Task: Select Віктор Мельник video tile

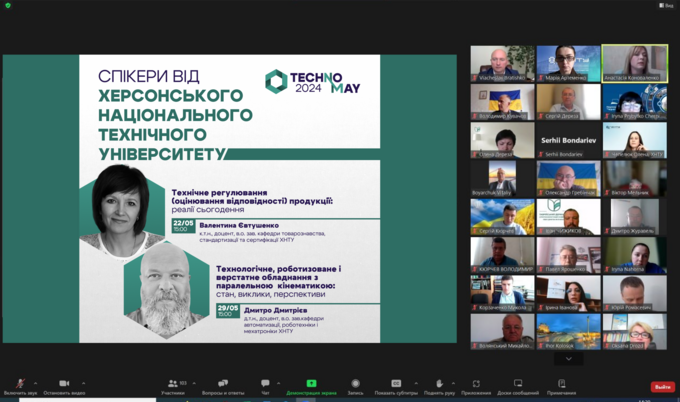Action: [635, 178]
